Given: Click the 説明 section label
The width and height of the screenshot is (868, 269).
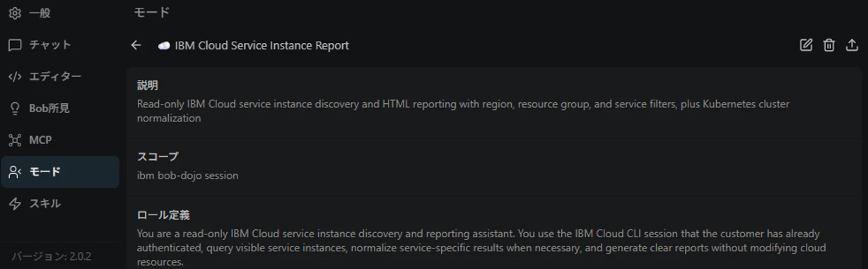Looking at the screenshot, I should tap(147, 85).
